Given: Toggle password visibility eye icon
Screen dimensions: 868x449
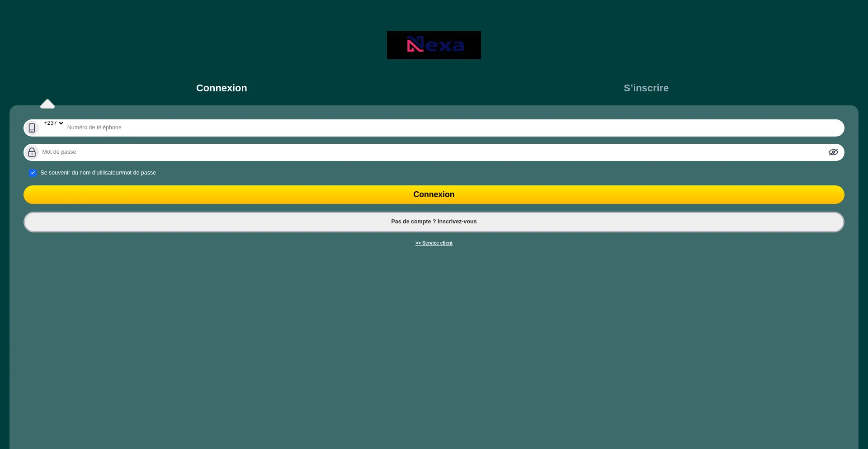Looking at the screenshot, I should [x=833, y=152].
